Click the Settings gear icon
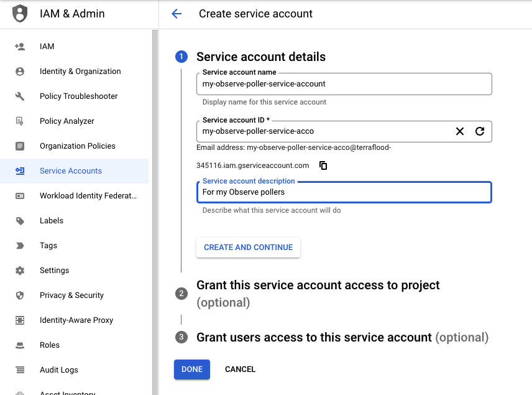Image resolution: width=532 pixels, height=395 pixels. click(x=20, y=271)
